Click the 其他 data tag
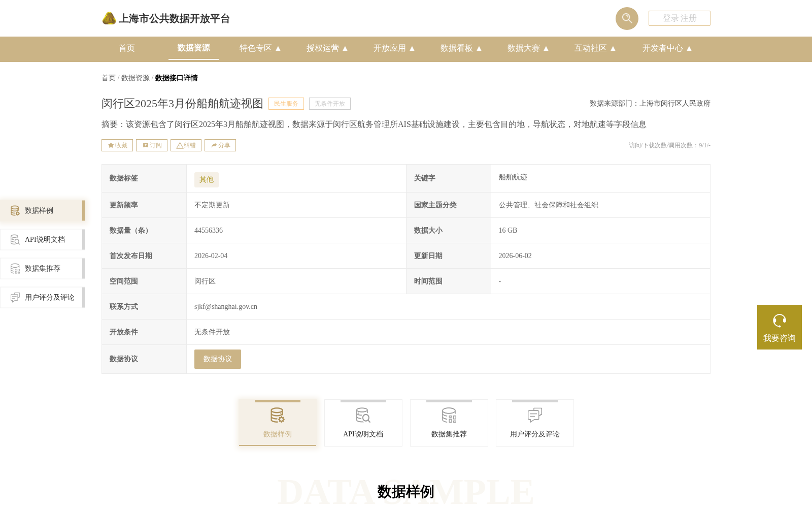Screen dimensions: 812x508 pyautogui.click(x=207, y=179)
